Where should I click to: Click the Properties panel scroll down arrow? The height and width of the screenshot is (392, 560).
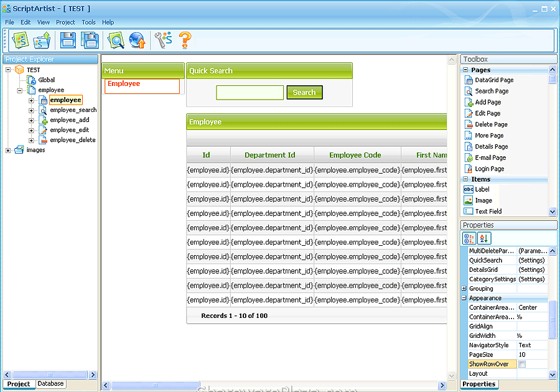pyautogui.click(x=552, y=375)
